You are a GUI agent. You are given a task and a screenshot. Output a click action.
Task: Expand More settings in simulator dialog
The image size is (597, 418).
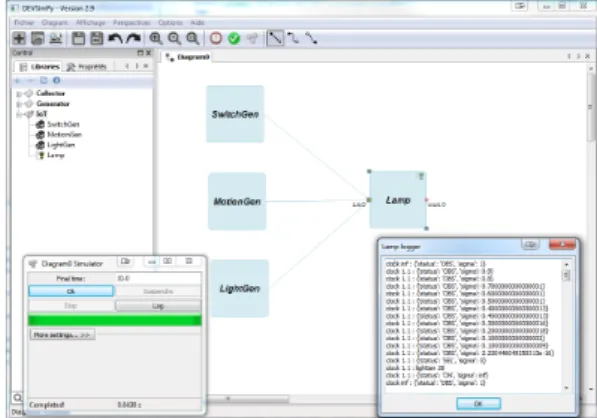(62, 335)
